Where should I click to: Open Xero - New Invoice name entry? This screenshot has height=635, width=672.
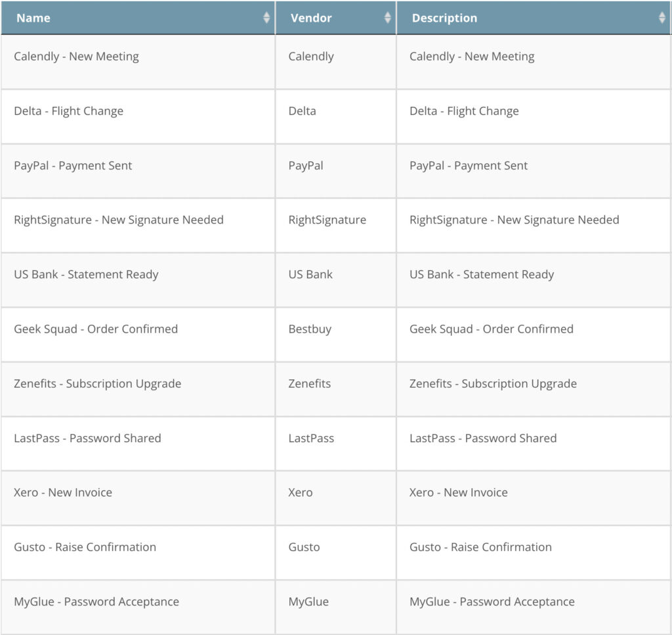tap(63, 492)
